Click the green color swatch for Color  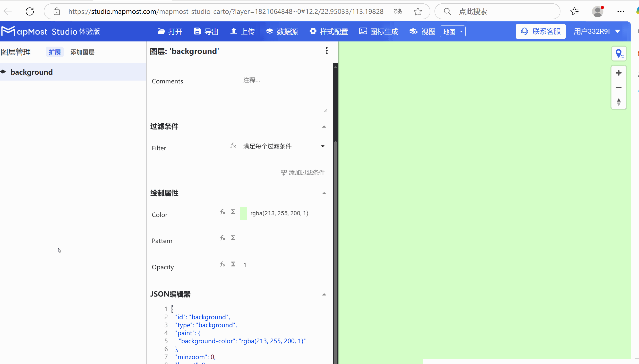(x=243, y=213)
